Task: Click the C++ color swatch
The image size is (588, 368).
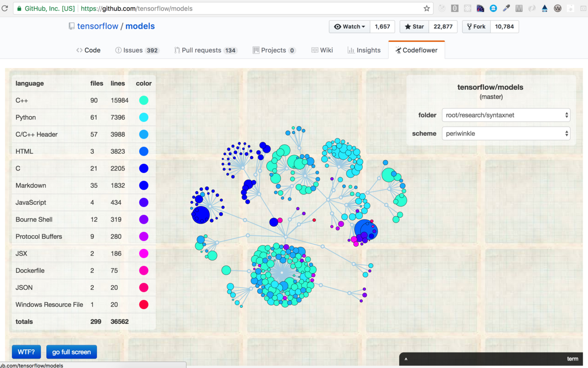Action: [144, 100]
